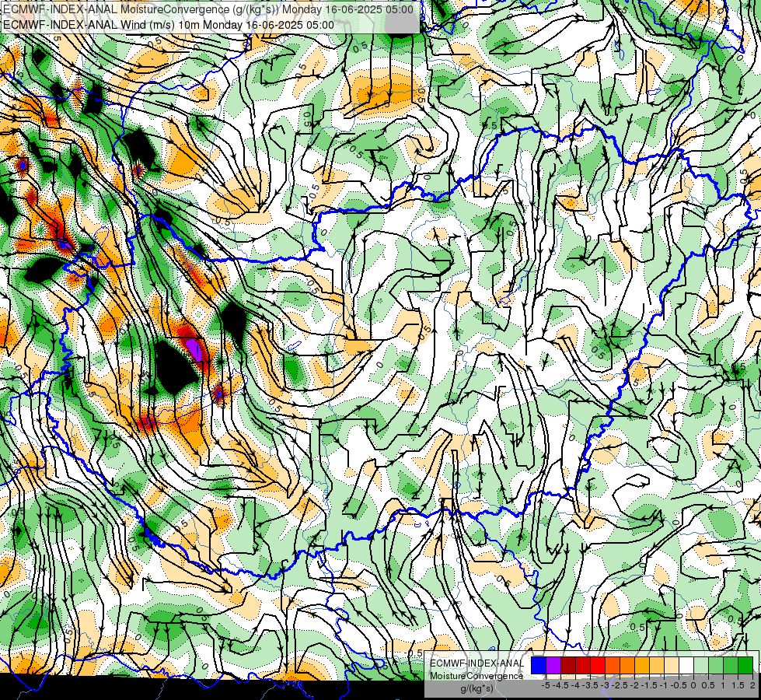The image size is (761, 700).
Task: Click the pale peach swatch for -1 to -0.5
Action: click(x=672, y=665)
